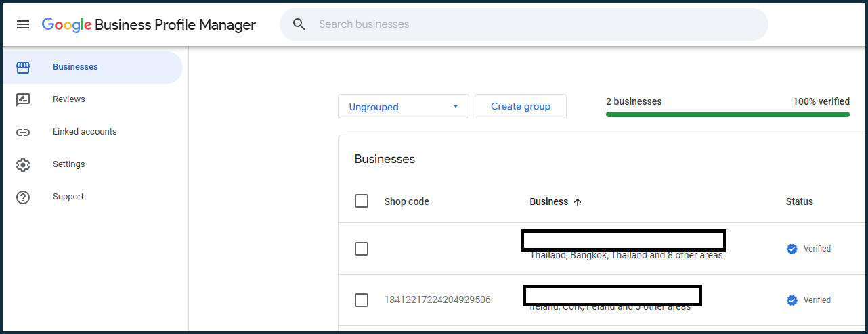Click the Create group button
Image resolution: width=868 pixels, height=334 pixels.
521,106
